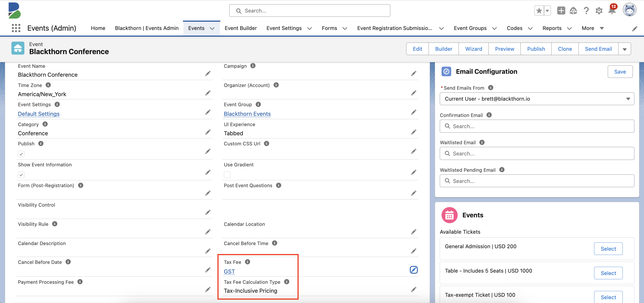The height and width of the screenshot is (303, 644).
Task: Edit the Tax Fee field pencil
Action: point(414,270)
